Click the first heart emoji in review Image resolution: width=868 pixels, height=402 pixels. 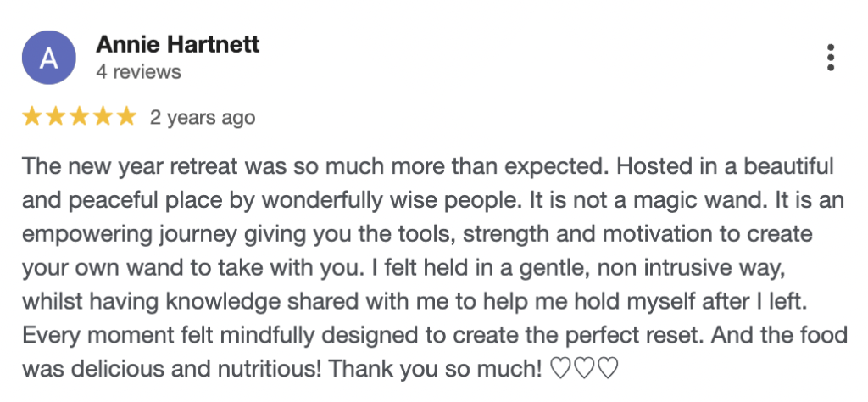tap(559, 369)
